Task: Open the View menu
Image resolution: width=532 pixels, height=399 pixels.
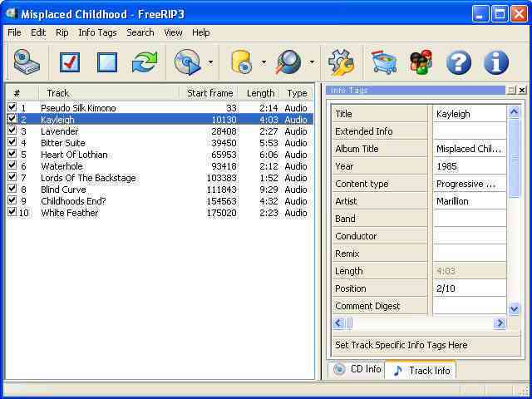Action: pos(173,32)
